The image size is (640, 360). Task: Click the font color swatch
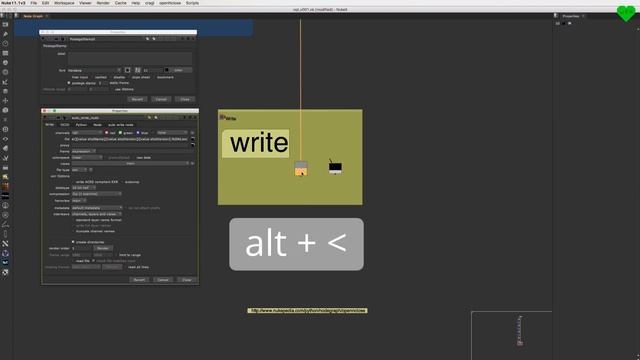[167, 70]
